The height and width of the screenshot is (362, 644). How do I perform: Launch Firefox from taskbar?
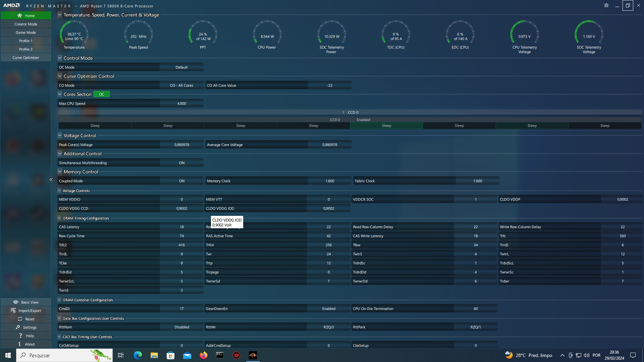[203, 355]
